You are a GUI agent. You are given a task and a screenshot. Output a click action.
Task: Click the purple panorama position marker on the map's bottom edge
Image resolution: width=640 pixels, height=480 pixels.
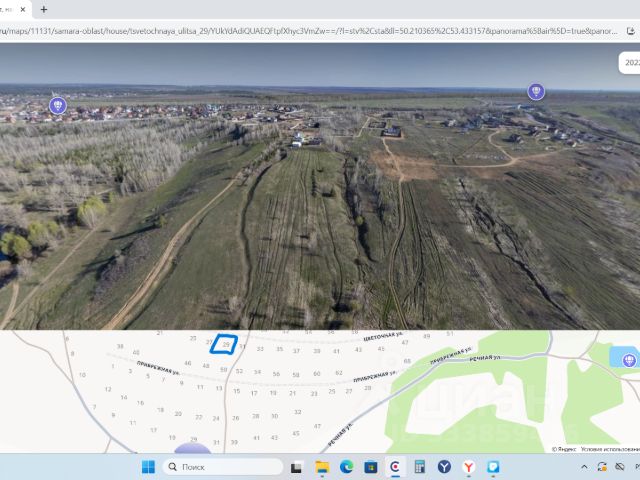192,448
